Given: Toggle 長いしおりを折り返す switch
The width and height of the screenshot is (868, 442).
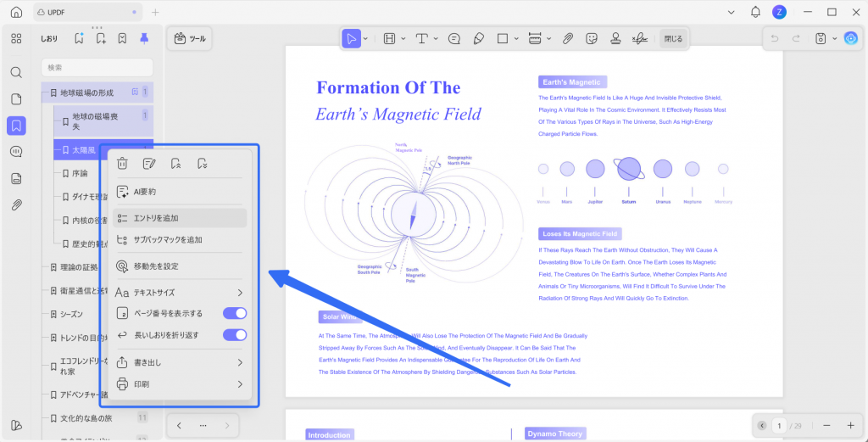Looking at the screenshot, I should pos(235,335).
